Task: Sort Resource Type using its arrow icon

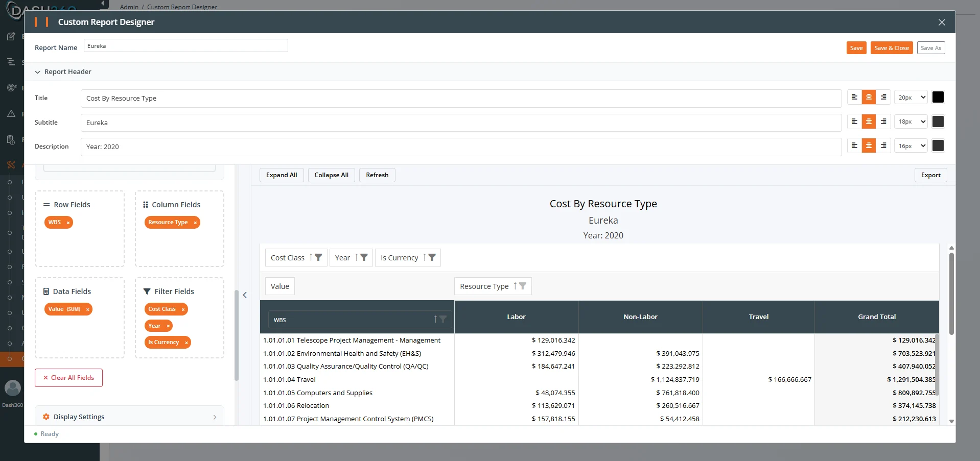Action: pos(515,286)
